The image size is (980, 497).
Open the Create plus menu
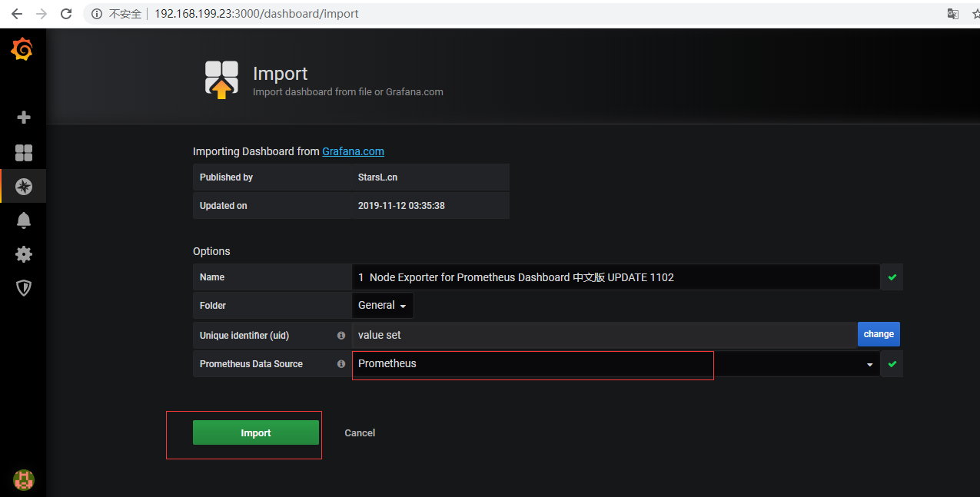24,118
